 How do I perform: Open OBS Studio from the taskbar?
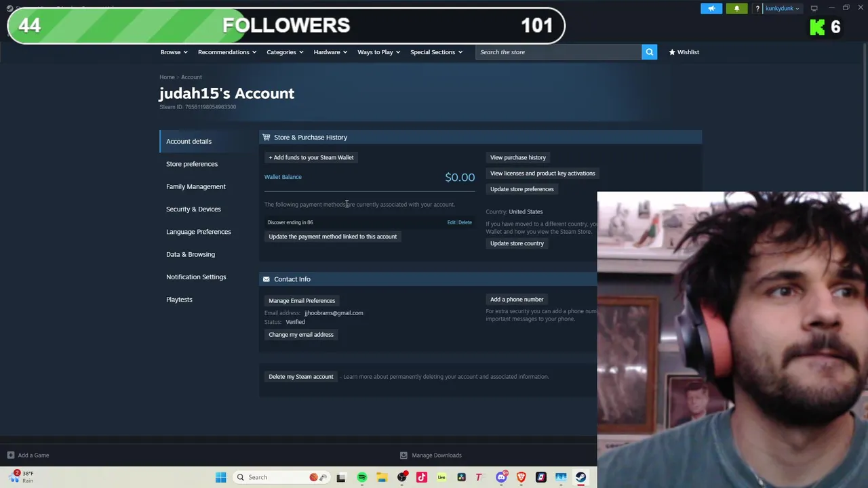point(402,477)
